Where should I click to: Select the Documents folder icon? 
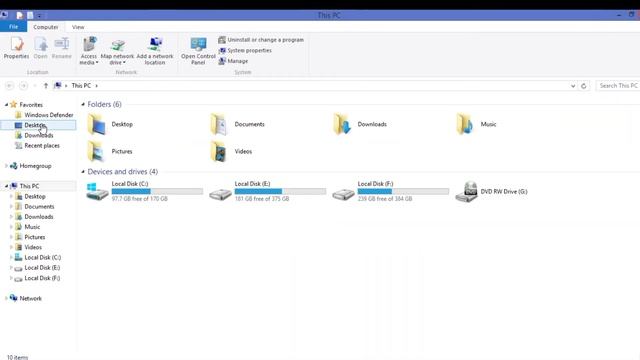coord(219,124)
